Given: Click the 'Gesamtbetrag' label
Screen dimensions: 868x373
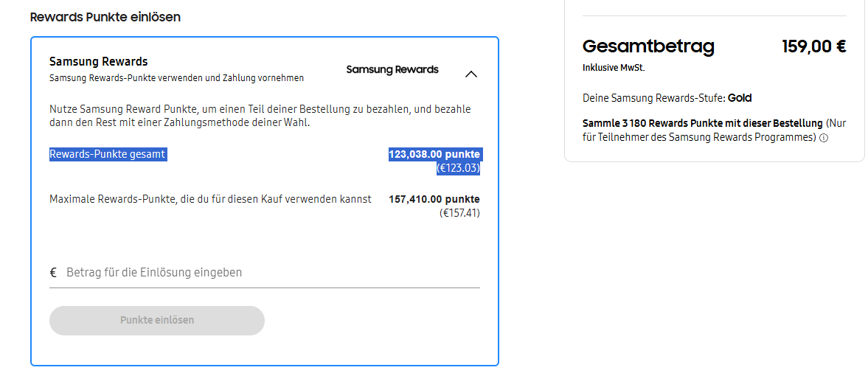Looking at the screenshot, I should point(648,46).
